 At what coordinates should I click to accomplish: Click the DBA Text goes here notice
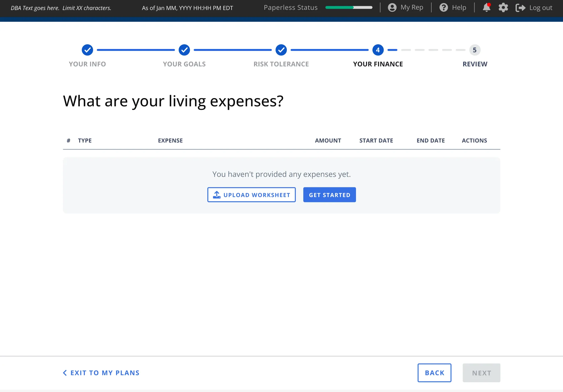click(x=61, y=8)
